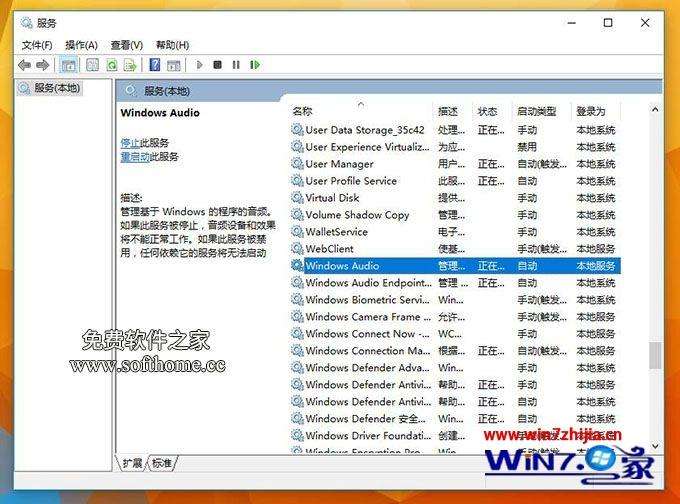
Task: Sort by the 名称 column header
Action: (x=302, y=111)
